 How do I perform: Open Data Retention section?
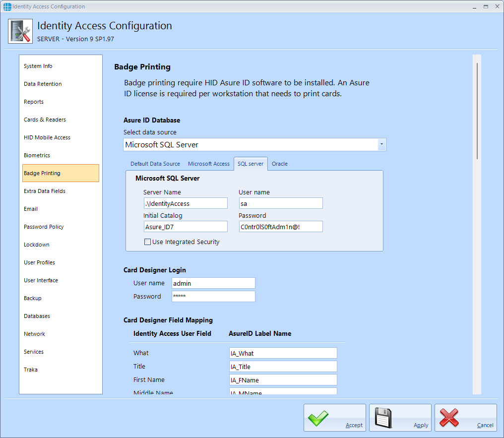61,84
